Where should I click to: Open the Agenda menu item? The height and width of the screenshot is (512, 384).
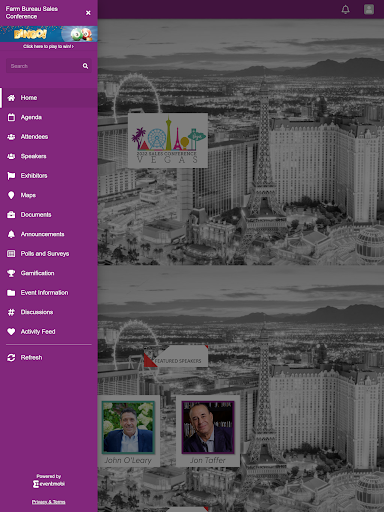pos(49,117)
